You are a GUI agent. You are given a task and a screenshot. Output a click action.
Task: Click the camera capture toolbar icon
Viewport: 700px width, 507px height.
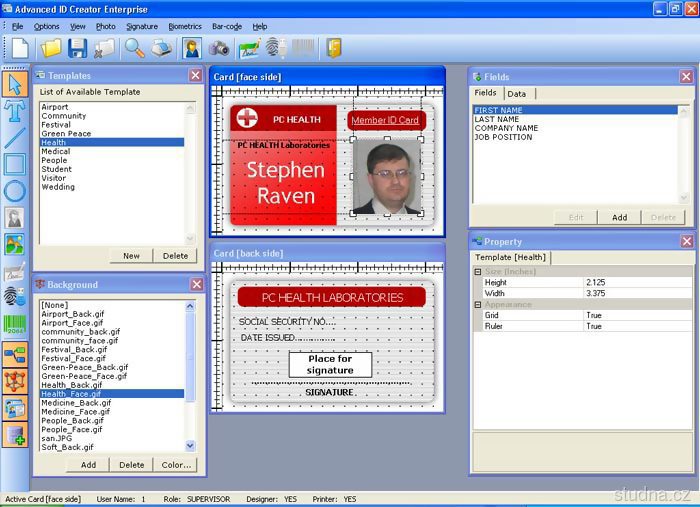tap(219, 48)
